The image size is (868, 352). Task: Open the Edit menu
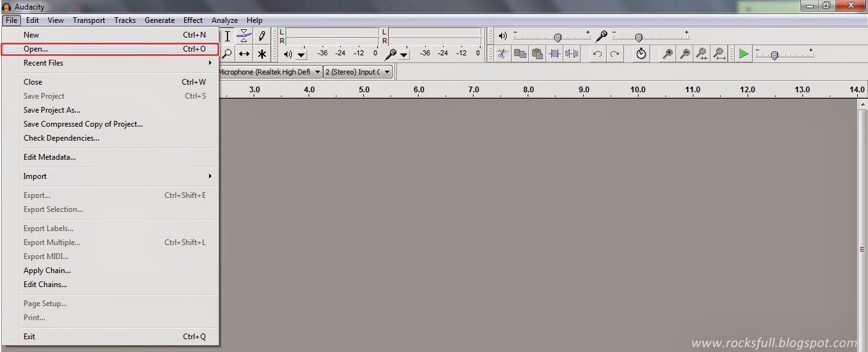click(33, 20)
